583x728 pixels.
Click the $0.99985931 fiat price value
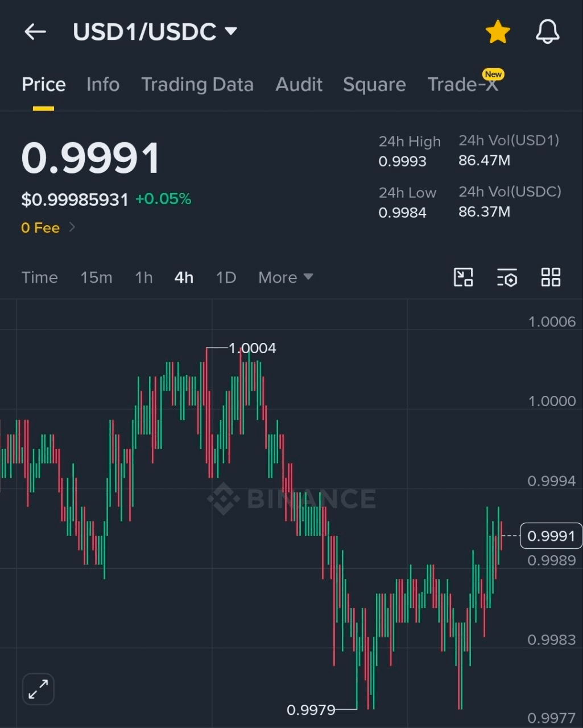tap(75, 199)
